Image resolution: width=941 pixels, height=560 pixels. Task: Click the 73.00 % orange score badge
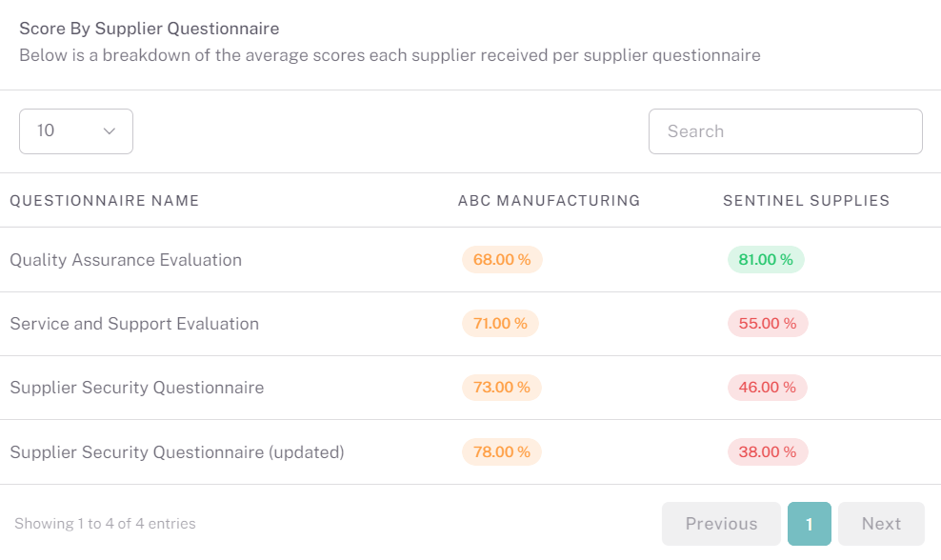[x=502, y=387]
